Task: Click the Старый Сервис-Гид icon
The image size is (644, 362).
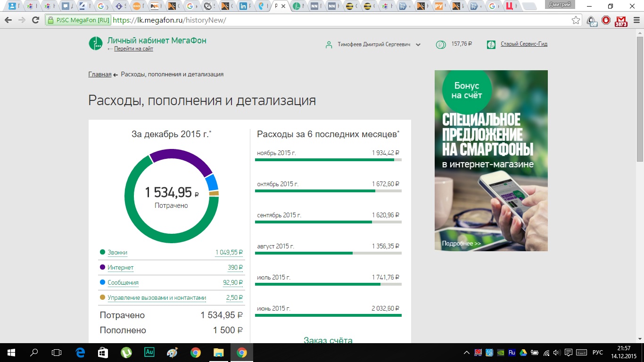Action: coord(491,44)
